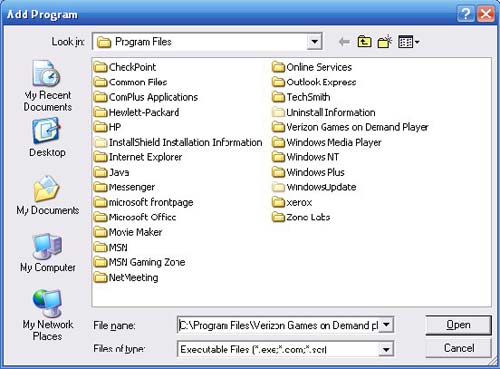The image size is (500, 369).
Task: Select WindowsUpdate folder name
Action: point(321,187)
